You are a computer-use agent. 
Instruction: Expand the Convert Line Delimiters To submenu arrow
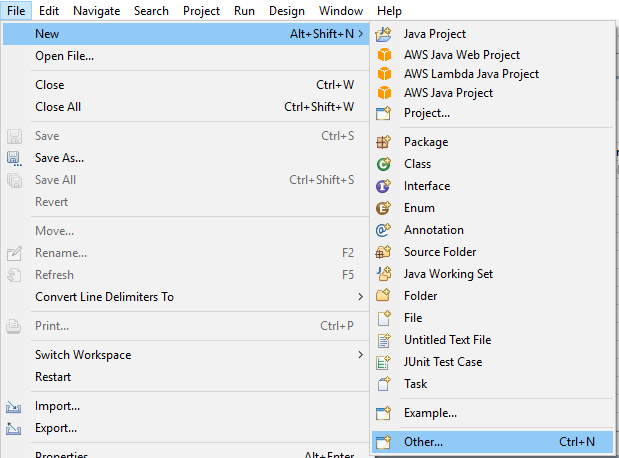(x=360, y=297)
